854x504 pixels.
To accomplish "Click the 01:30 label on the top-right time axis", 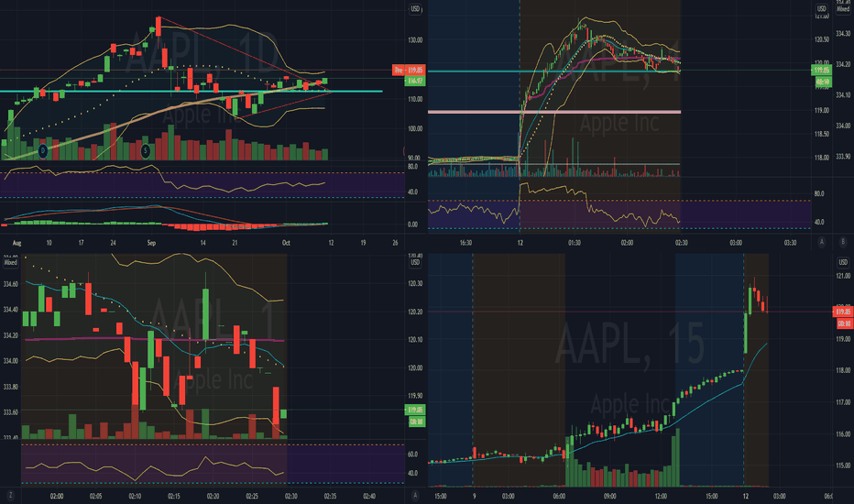I will click(574, 243).
